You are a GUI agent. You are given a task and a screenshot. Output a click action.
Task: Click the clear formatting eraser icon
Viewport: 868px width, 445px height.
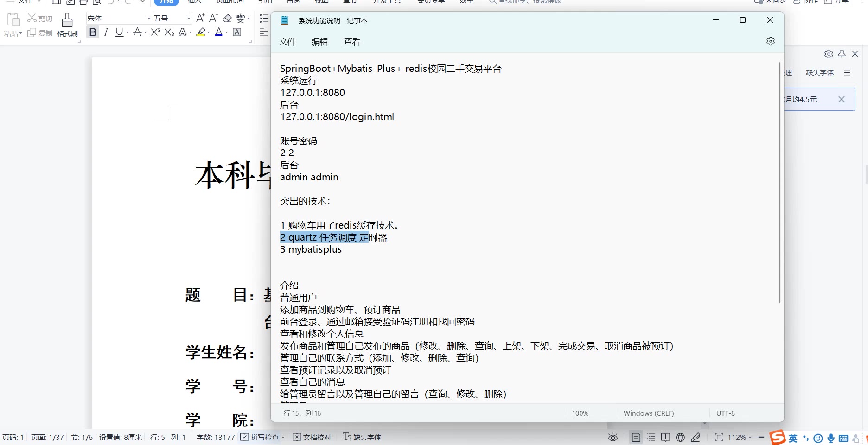pyautogui.click(x=227, y=18)
